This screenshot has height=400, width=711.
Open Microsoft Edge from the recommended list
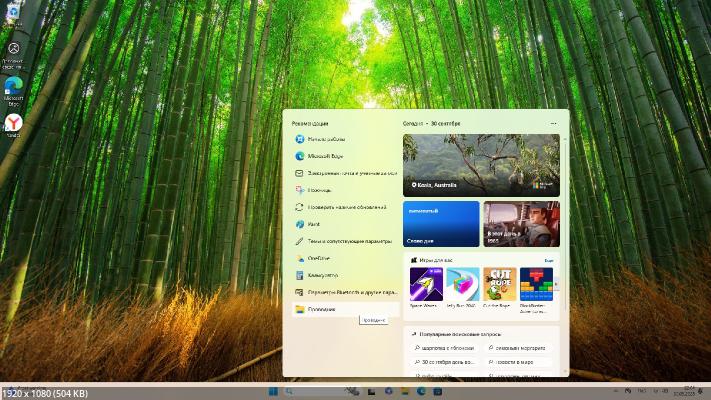(325, 157)
